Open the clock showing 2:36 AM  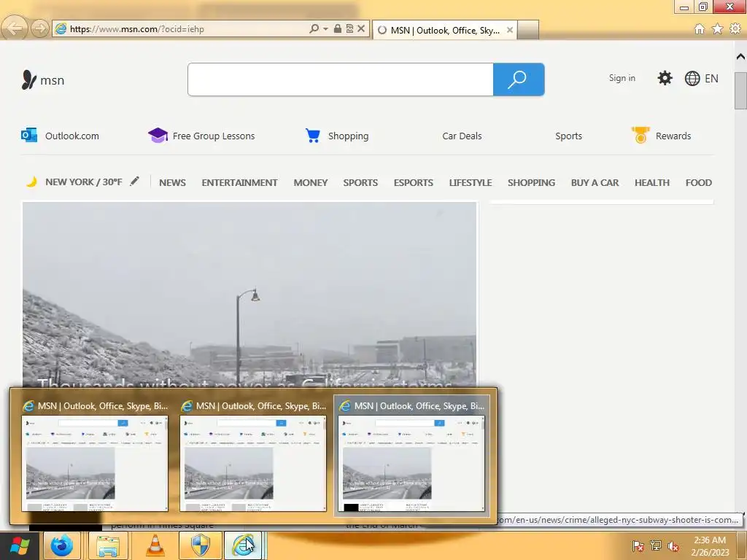coord(710,545)
